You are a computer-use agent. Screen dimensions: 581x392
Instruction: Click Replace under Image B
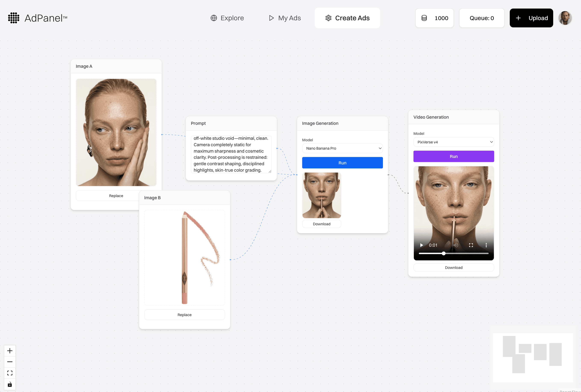click(x=184, y=315)
